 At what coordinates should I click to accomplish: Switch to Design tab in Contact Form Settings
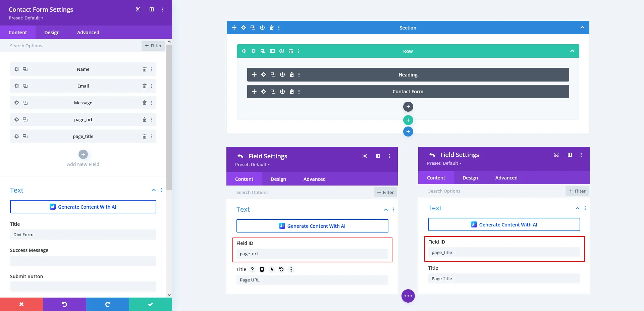tap(52, 33)
